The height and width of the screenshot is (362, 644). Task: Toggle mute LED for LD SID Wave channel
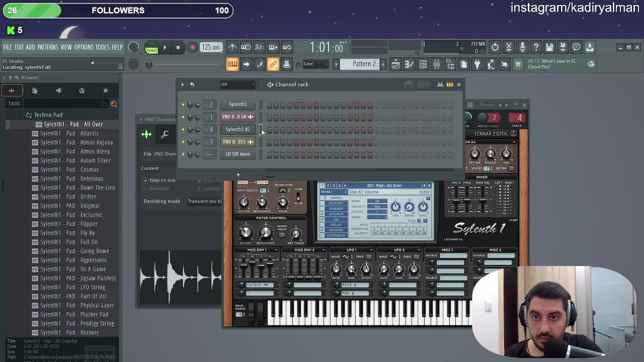183,154
